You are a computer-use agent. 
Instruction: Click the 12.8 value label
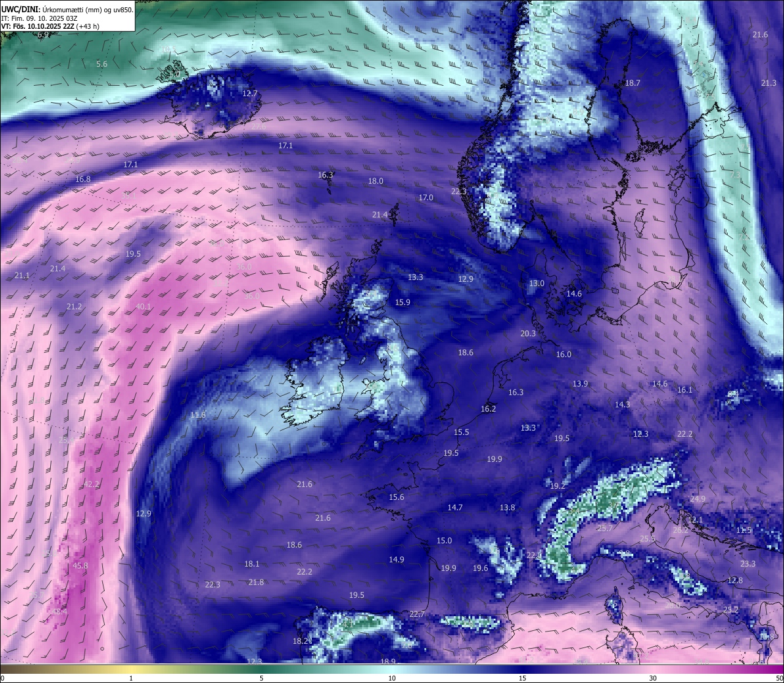(x=735, y=581)
